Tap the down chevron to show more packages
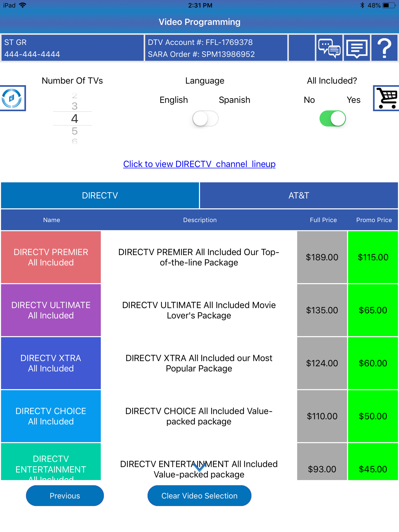This screenshot has width=399, height=532. click(199, 467)
